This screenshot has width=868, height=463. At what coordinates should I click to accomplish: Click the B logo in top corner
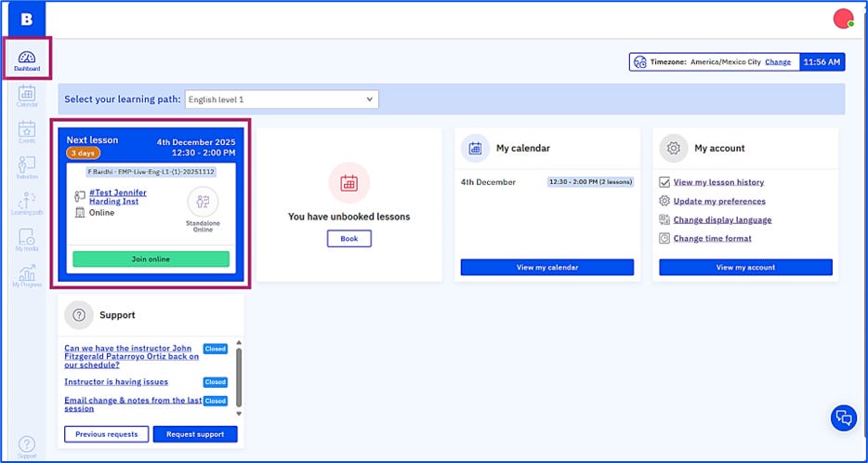coord(27,20)
